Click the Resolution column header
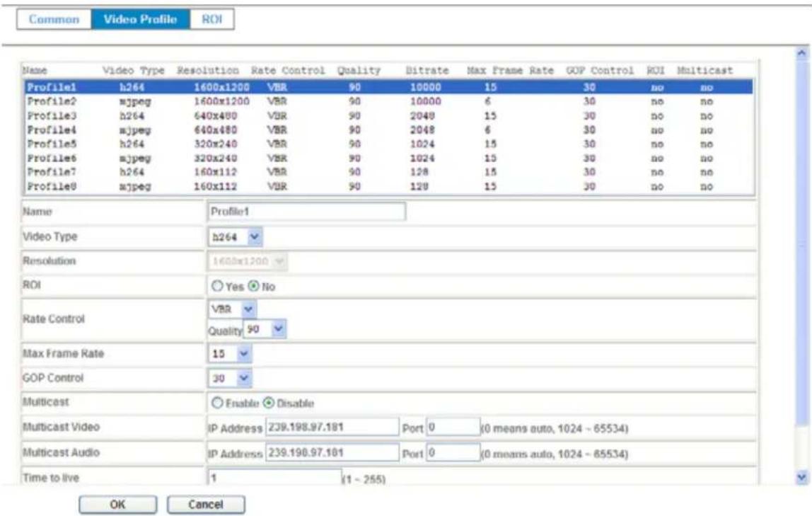This screenshot has height=516, width=812. click(x=208, y=71)
